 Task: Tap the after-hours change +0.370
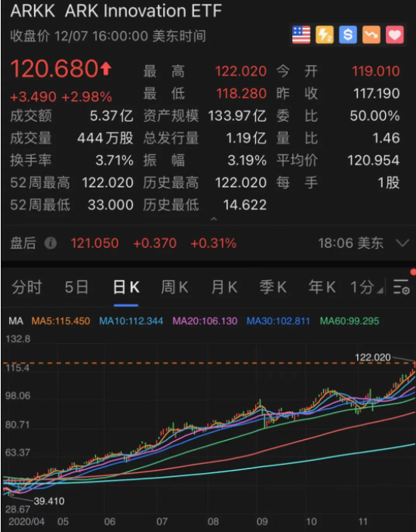tap(155, 243)
